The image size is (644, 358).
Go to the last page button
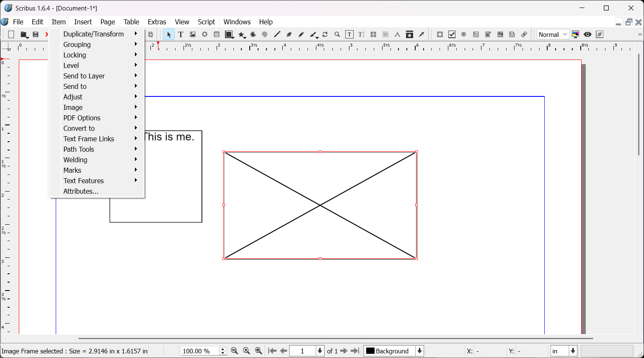pyautogui.click(x=355, y=351)
